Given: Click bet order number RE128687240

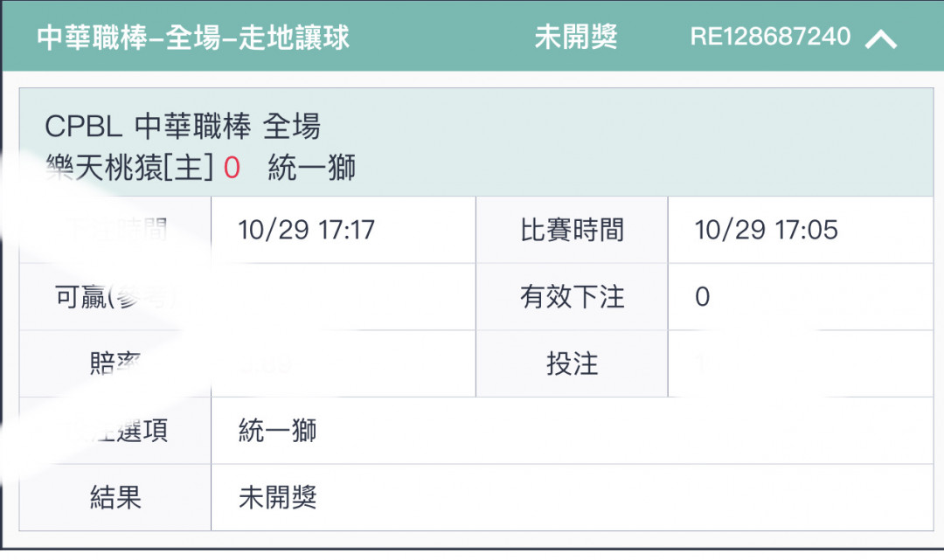Looking at the screenshot, I should tap(770, 37).
